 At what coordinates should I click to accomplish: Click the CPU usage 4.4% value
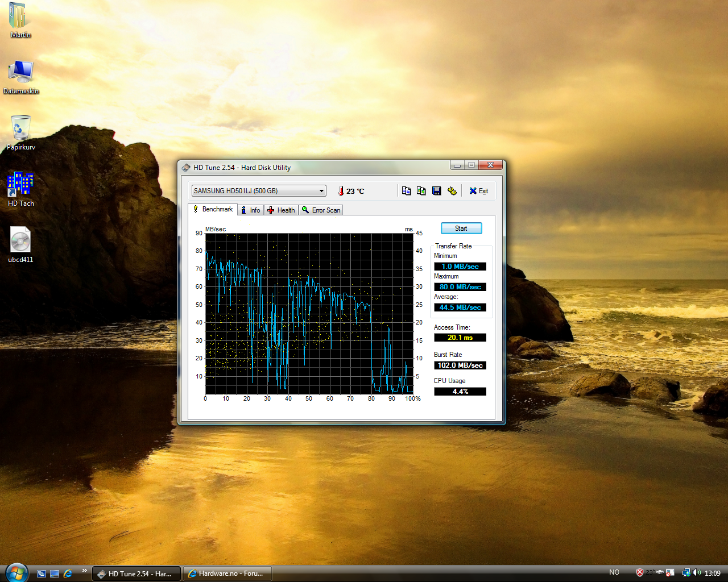[460, 392]
